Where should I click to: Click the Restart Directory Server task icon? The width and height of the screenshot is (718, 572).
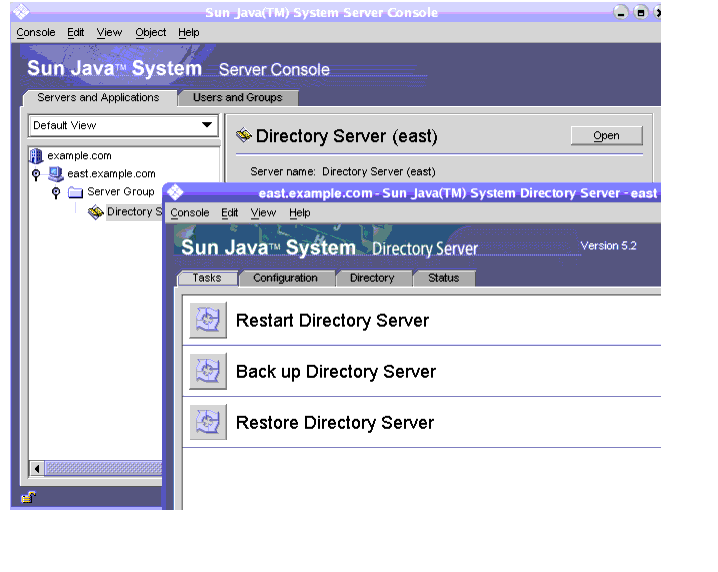208,320
